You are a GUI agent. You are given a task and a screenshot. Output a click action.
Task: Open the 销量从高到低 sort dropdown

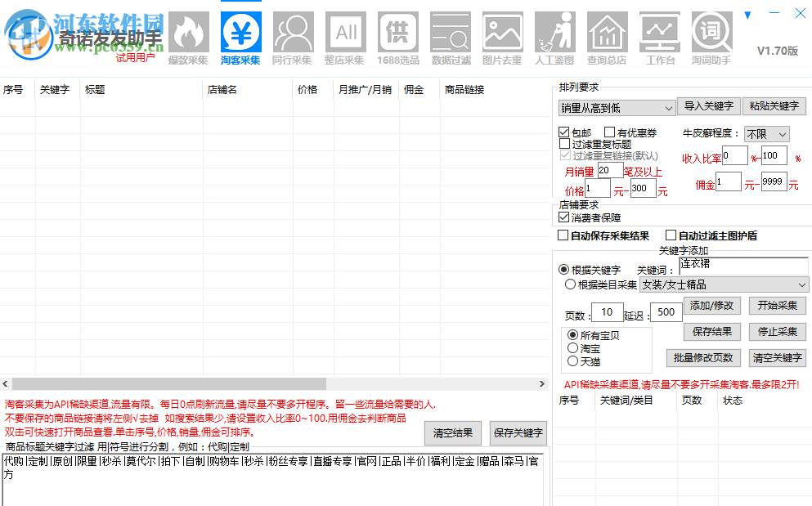pos(614,107)
